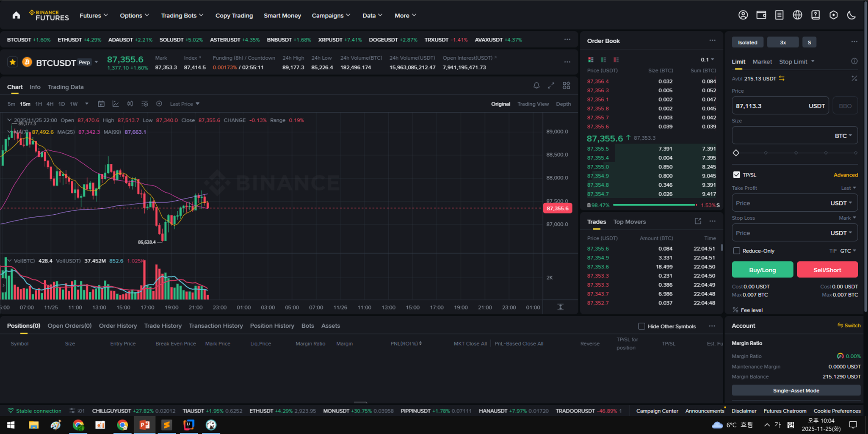The height and width of the screenshot is (434, 868).
Task: Open the Trading Bots menu dropdown
Action: point(182,15)
